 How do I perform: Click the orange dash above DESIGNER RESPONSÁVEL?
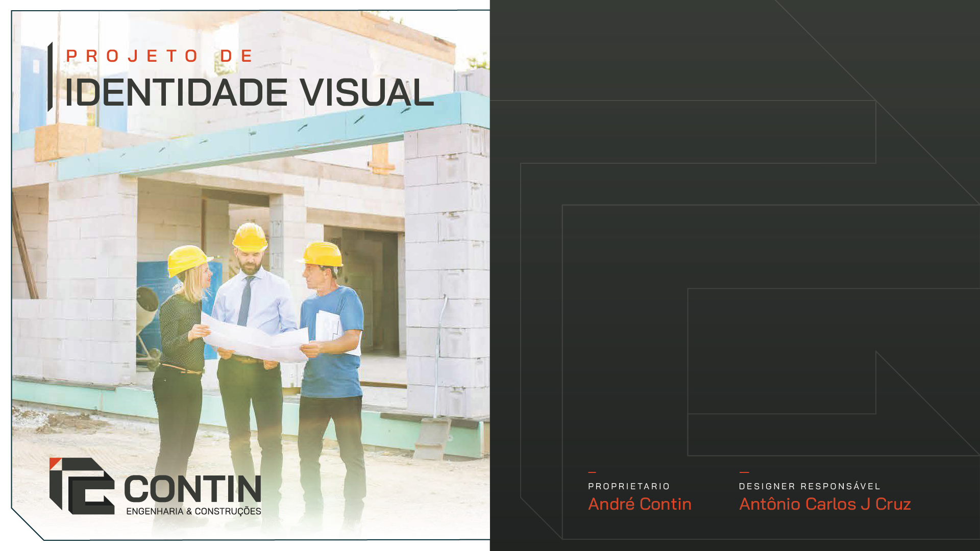[x=744, y=472]
